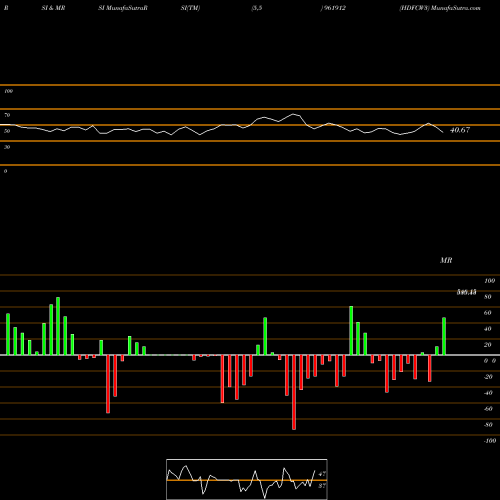Click the RSI peak on white line
This screenshot has height=500, width=500.
tap(294, 114)
